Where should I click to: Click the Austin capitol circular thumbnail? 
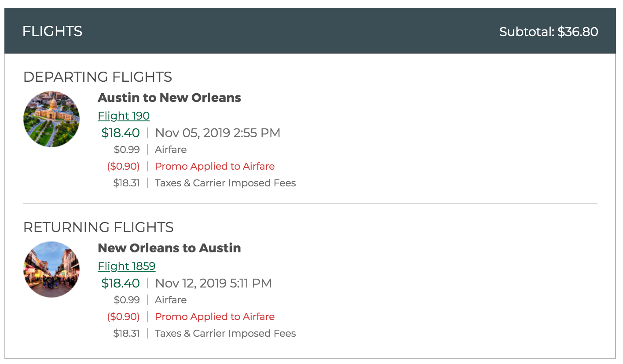51,119
